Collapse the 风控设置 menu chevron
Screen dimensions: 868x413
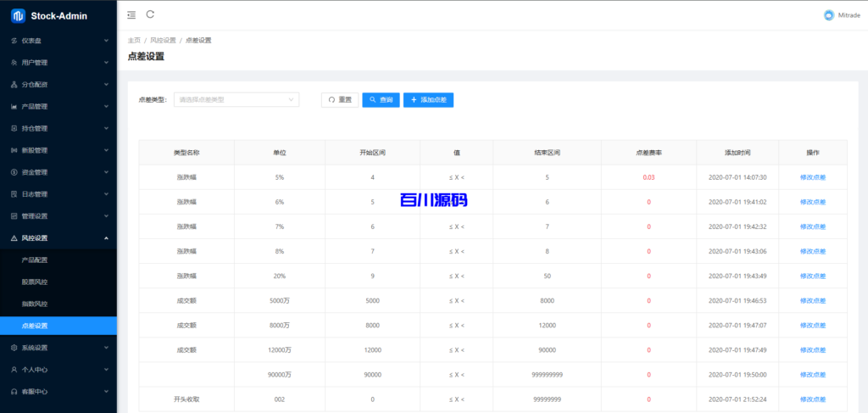pos(106,238)
